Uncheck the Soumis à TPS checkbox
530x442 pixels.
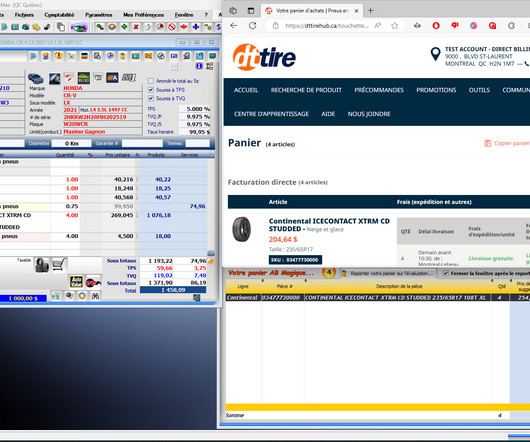(x=151, y=90)
